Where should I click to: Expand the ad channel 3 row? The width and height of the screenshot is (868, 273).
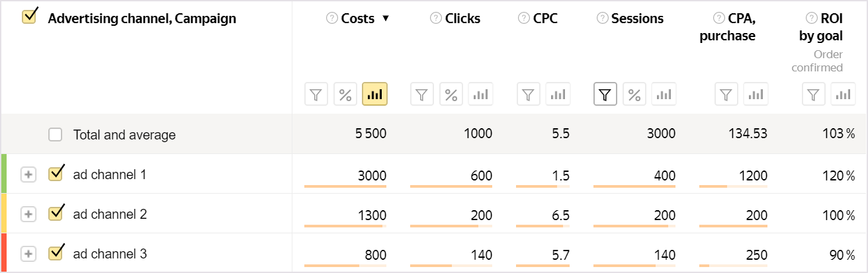(28, 254)
